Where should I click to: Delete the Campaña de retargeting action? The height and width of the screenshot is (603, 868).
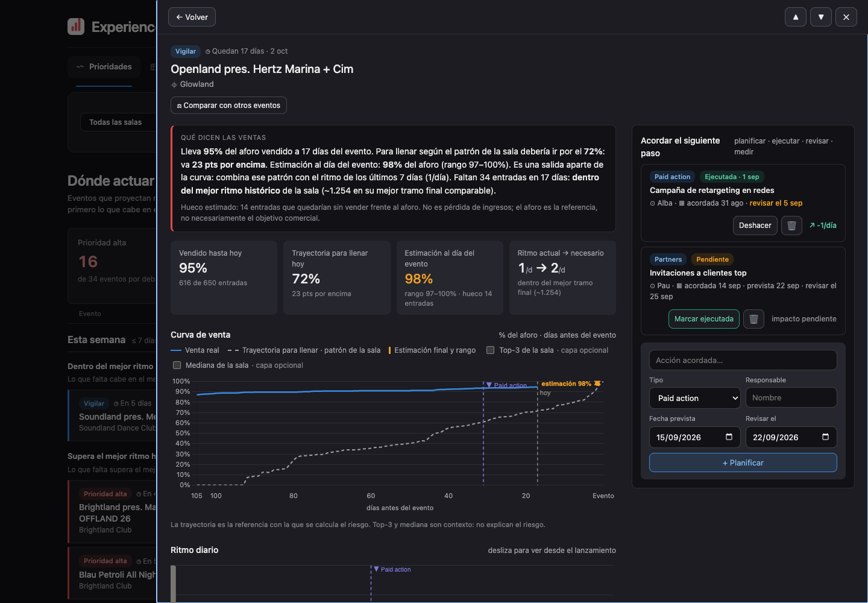[x=791, y=226]
